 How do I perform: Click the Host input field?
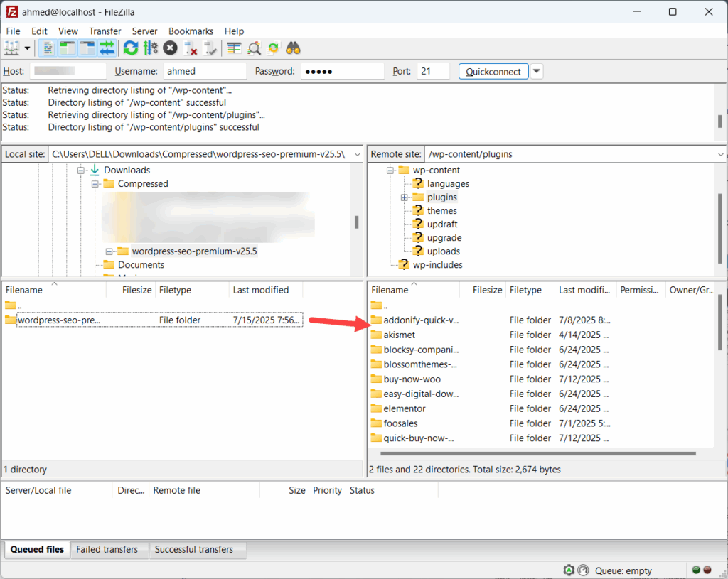[x=68, y=71]
